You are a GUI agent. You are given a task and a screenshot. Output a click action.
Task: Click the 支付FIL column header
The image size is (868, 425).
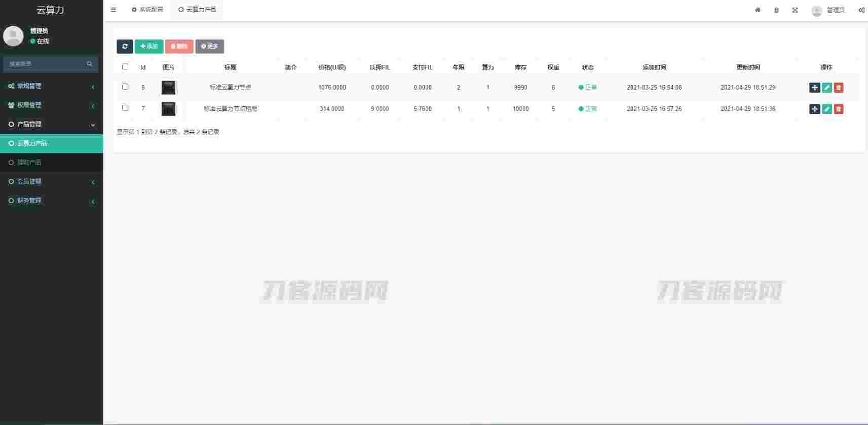coord(423,67)
